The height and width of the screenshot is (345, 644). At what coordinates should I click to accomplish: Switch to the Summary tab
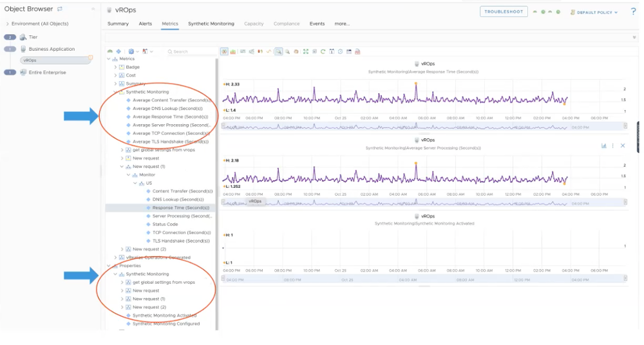118,24
